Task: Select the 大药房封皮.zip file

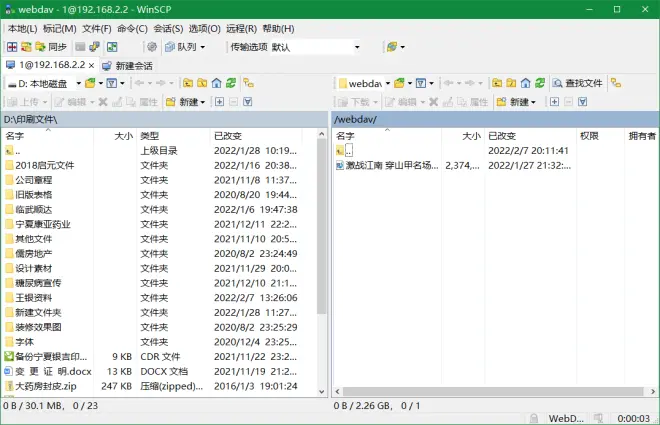Action: pyautogui.click(x=46, y=386)
